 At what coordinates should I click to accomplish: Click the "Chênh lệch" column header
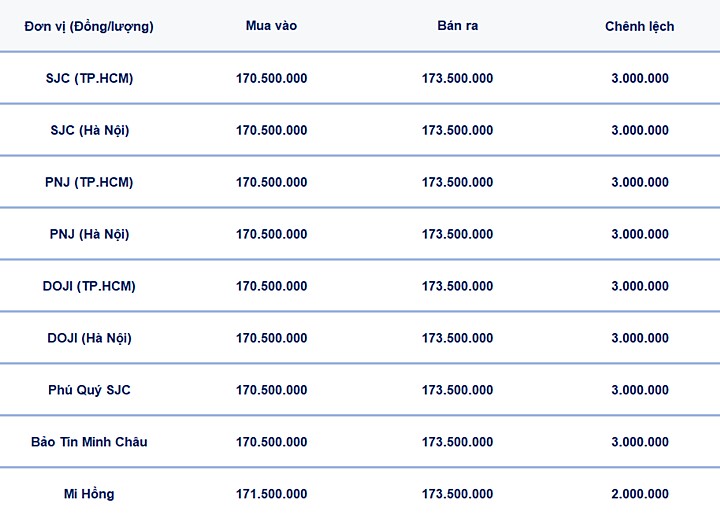pos(639,26)
